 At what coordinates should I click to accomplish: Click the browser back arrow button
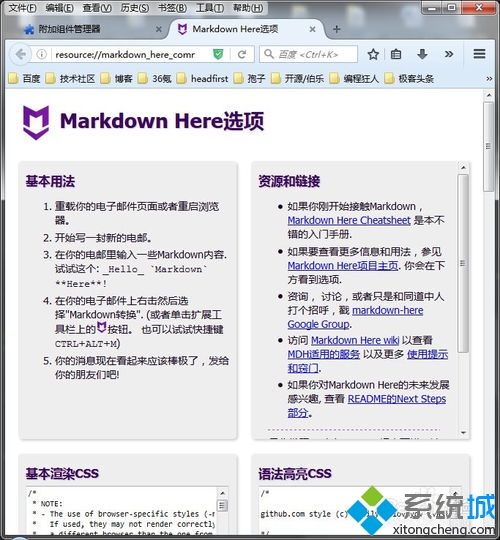click(20, 54)
